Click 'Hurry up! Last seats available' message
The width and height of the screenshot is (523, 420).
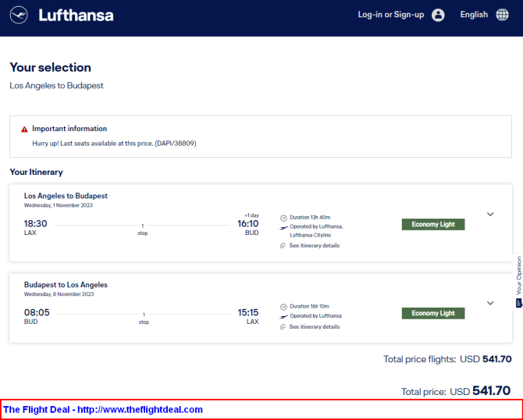click(114, 144)
